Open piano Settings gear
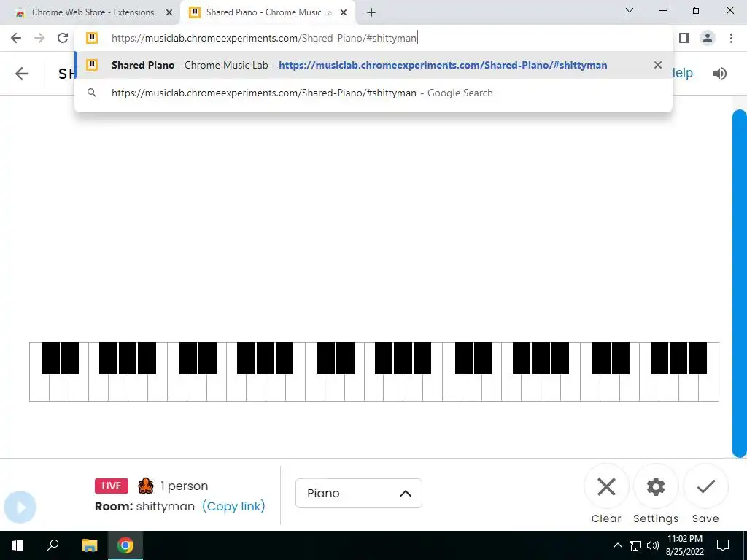Image resolution: width=747 pixels, height=560 pixels. pyautogui.click(x=656, y=487)
